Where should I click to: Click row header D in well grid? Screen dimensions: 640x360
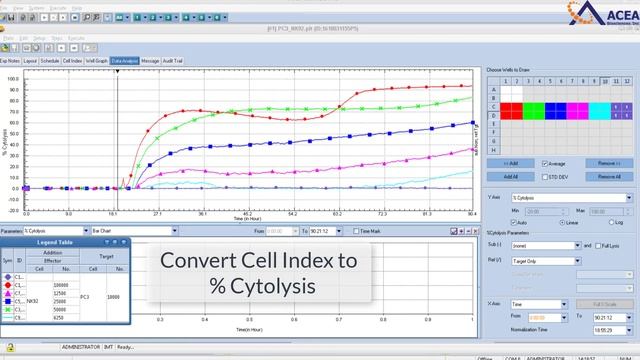pyautogui.click(x=493, y=116)
